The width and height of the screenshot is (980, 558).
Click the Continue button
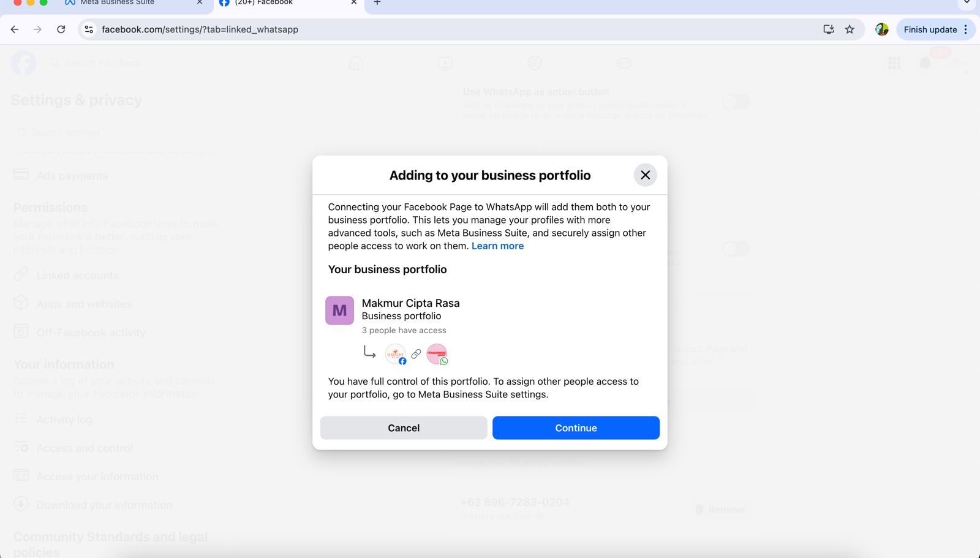[575, 428]
